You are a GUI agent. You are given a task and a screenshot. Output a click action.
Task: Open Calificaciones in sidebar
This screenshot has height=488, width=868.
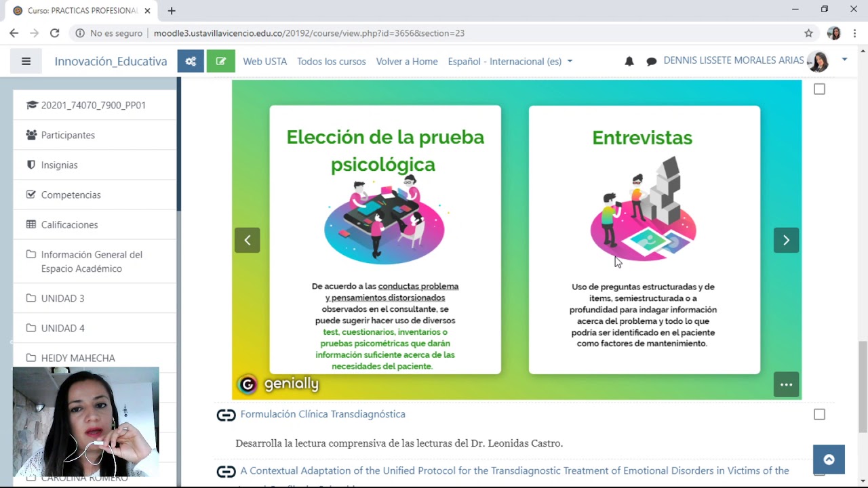tap(94, 224)
